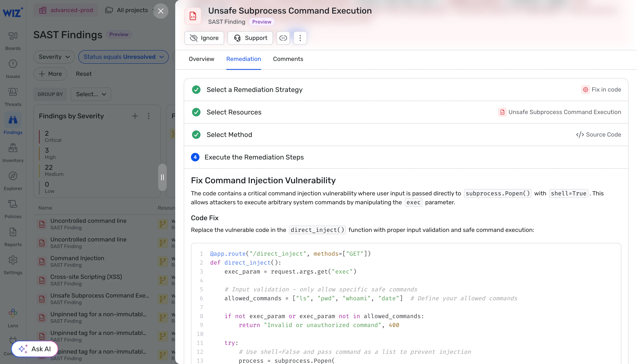
Task: Open the Issues section in sidebar
Action: point(13,64)
